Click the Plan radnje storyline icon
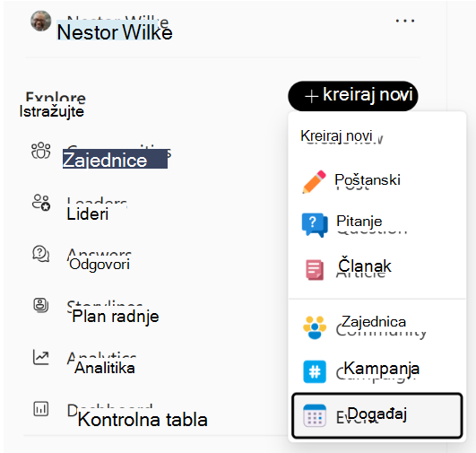The width and height of the screenshot is (476, 453). tap(41, 305)
